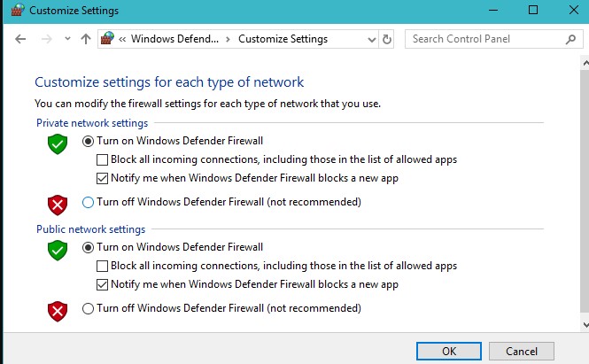The image size is (589, 364).
Task: Refresh the Customize Settings page
Action: (386, 39)
